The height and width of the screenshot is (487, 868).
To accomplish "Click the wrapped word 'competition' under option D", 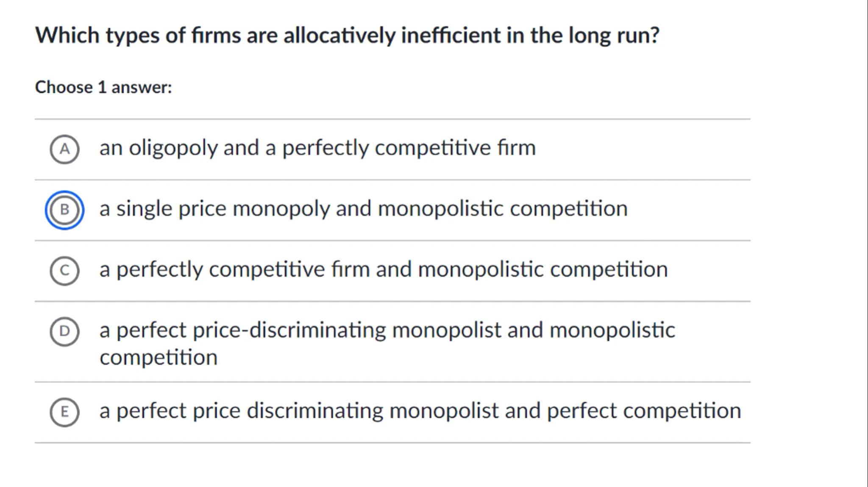I will click(x=159, y=357).
